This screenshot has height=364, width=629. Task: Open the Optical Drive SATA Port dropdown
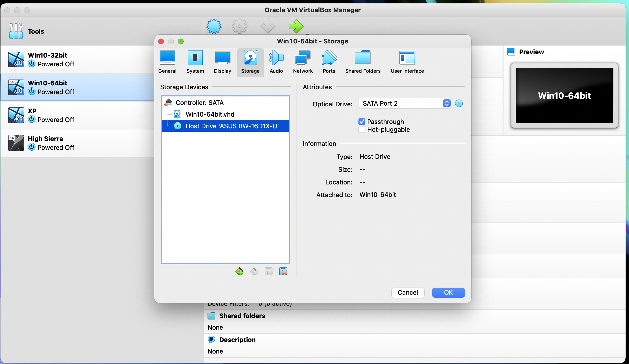click(x=405, y=103)
